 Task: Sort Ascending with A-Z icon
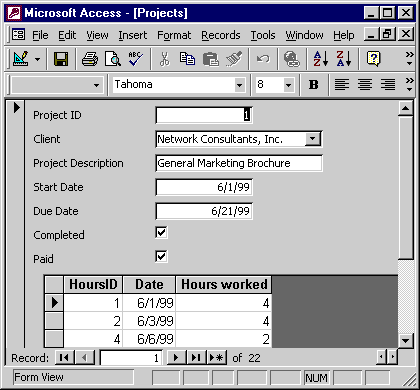[321, 59]
